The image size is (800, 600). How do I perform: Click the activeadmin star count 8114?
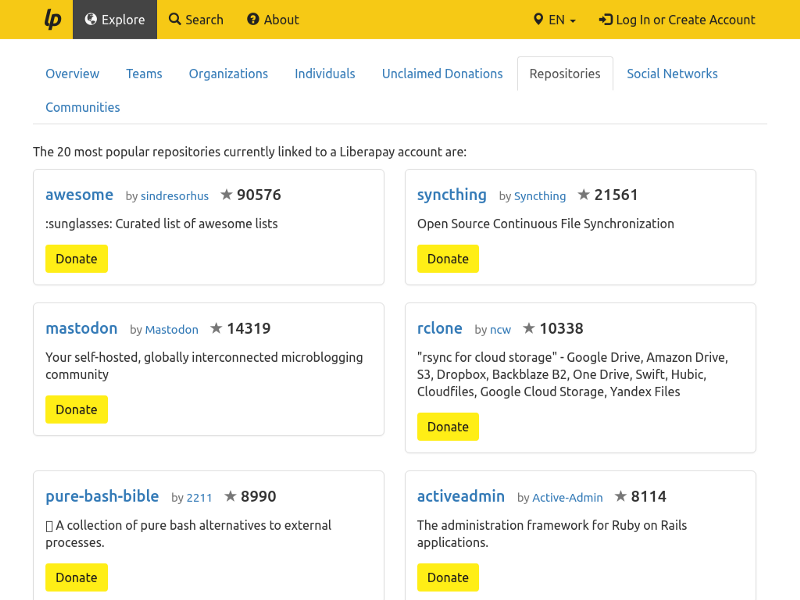tap(648, 496)
